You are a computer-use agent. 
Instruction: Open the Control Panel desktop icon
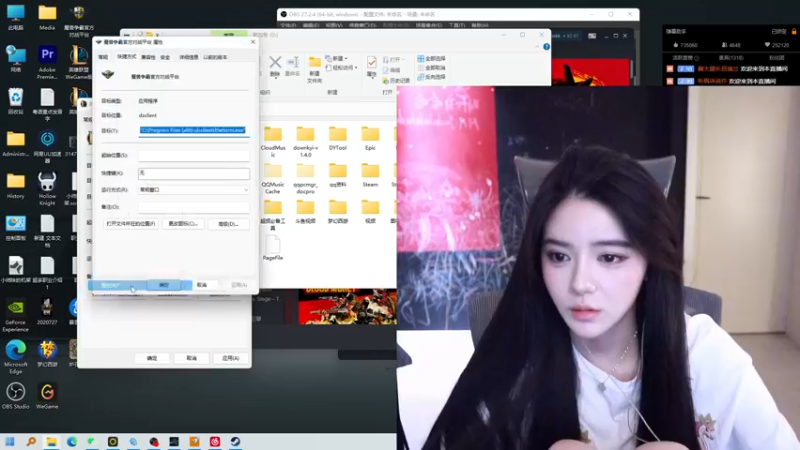(x=15, y=228)
